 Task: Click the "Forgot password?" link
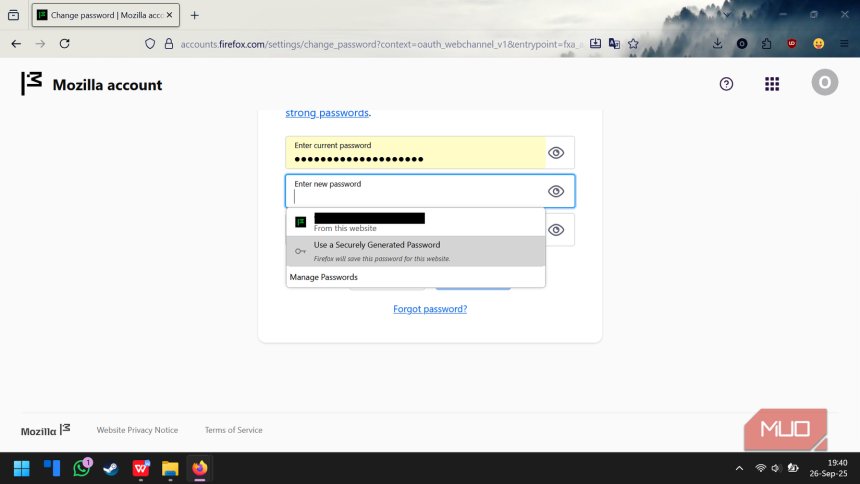430,309
